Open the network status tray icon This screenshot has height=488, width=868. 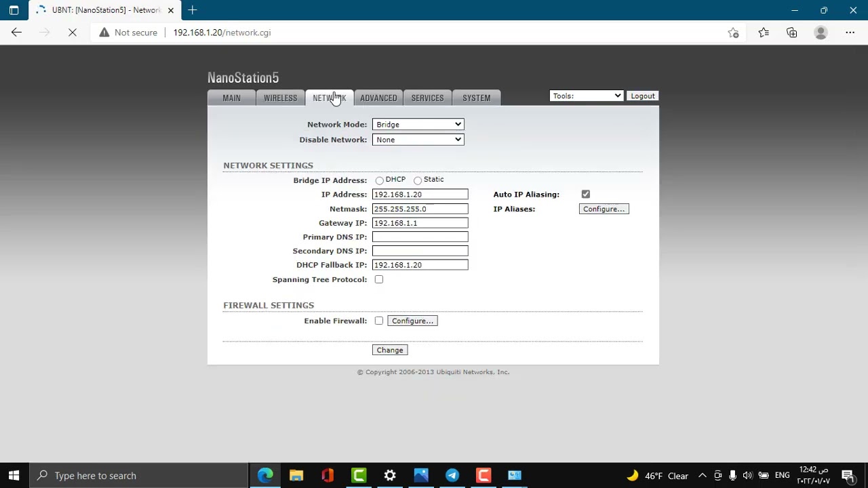click(x=763, y=475)
